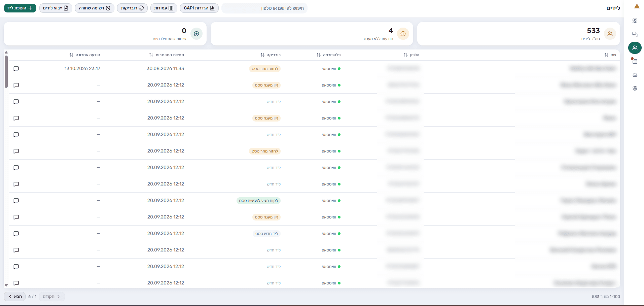
Task: Sort by the תחילת התכתבות column
Action: (x=166, y=55)
